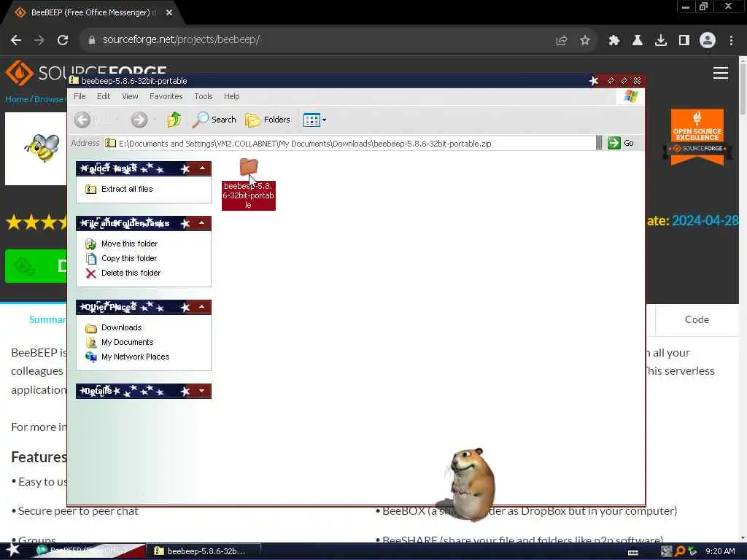Click the keyboard icon in system tray
This screenshot has width=747, height=560.
pyautogui.click(x=633, y=553)
